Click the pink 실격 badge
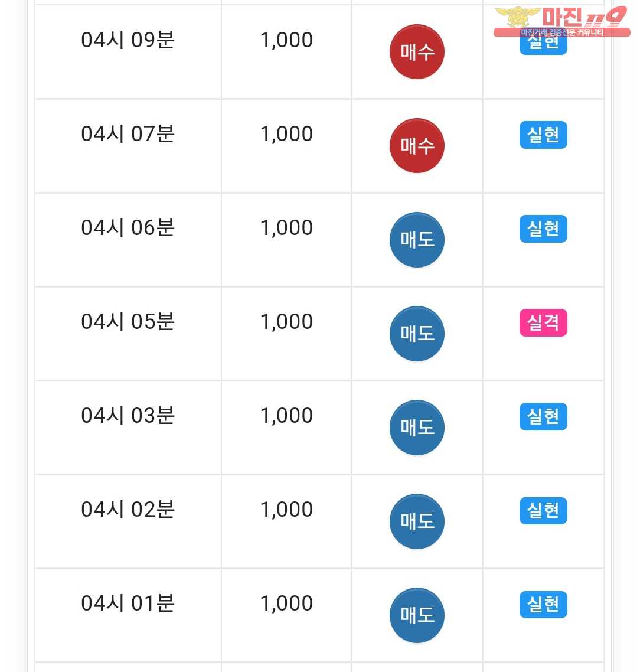Viewport: 637px width, 672px height. tap(543, 322)
